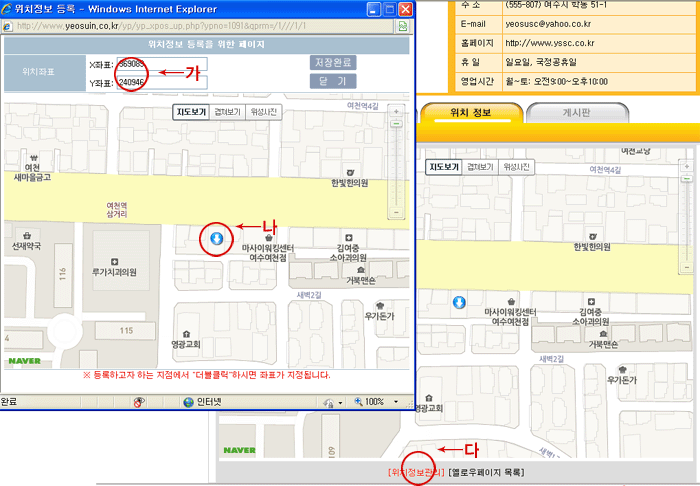Click 루가치과의원 clinic icon on popup map
The image size is (700, 486).
(114, 262)
